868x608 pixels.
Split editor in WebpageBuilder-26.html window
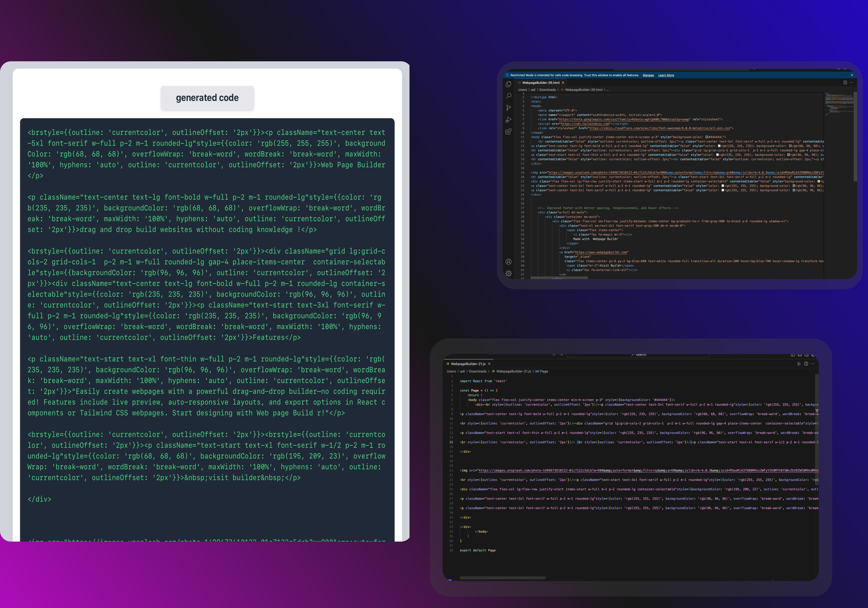[845, 82]
